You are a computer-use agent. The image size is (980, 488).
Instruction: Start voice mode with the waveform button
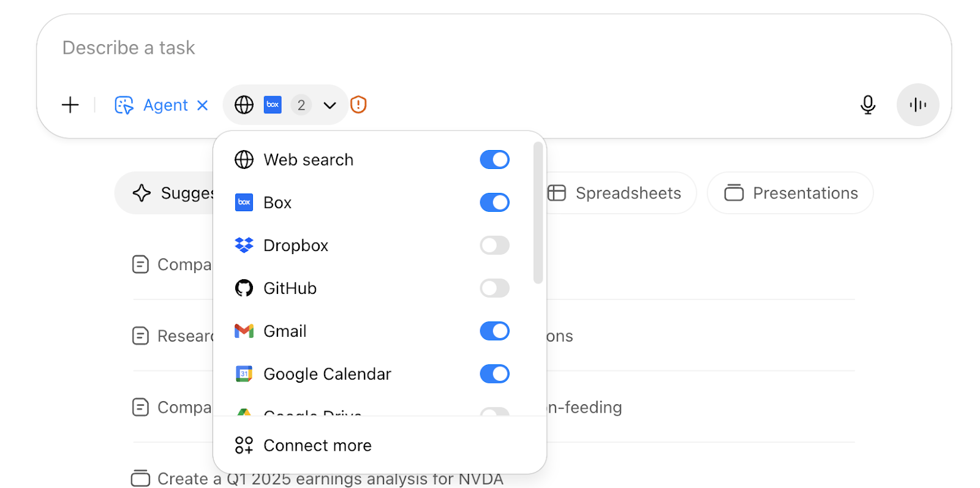click(x=918, y=105)
